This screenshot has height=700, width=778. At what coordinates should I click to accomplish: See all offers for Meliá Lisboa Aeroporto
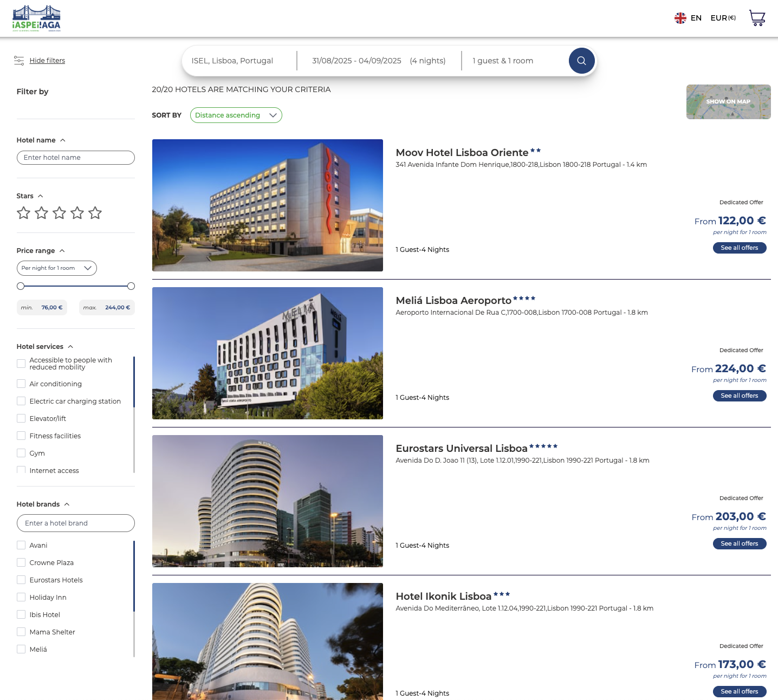click(740, 396)
